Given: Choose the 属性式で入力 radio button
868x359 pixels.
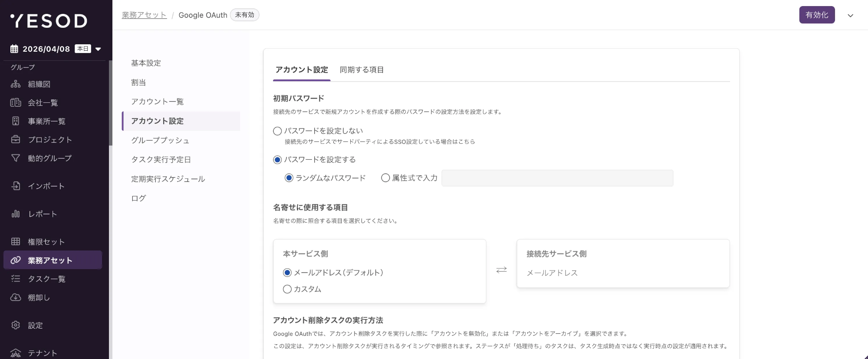Looking at the screenshot, I should tap(385, 178).
